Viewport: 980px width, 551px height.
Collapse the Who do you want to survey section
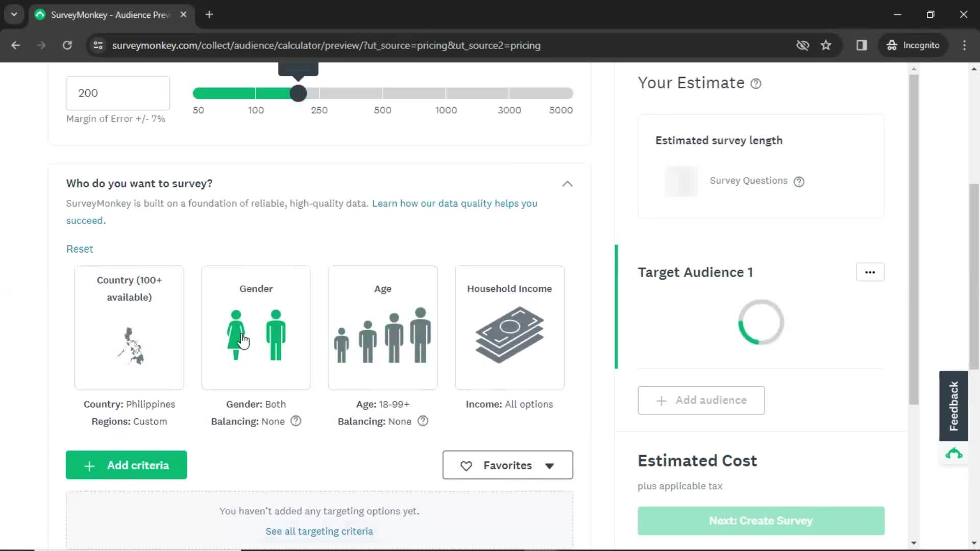[567, 183]
